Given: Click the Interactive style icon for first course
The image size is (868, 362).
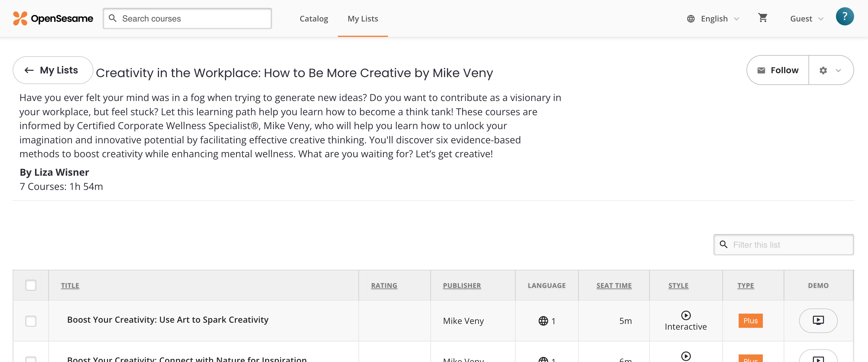Looking at the screenshot, I should pos(686,316).
